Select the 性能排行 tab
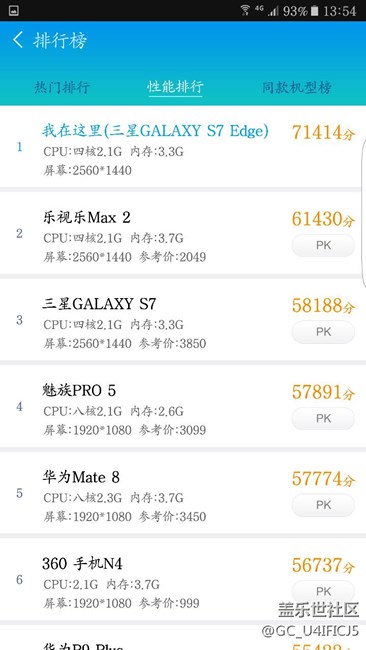The height and width of the screenshot is (650, 366). tap(175, 87)
